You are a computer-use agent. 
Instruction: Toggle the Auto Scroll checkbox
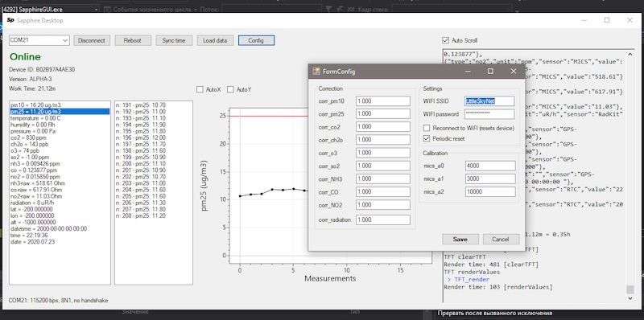445,41
